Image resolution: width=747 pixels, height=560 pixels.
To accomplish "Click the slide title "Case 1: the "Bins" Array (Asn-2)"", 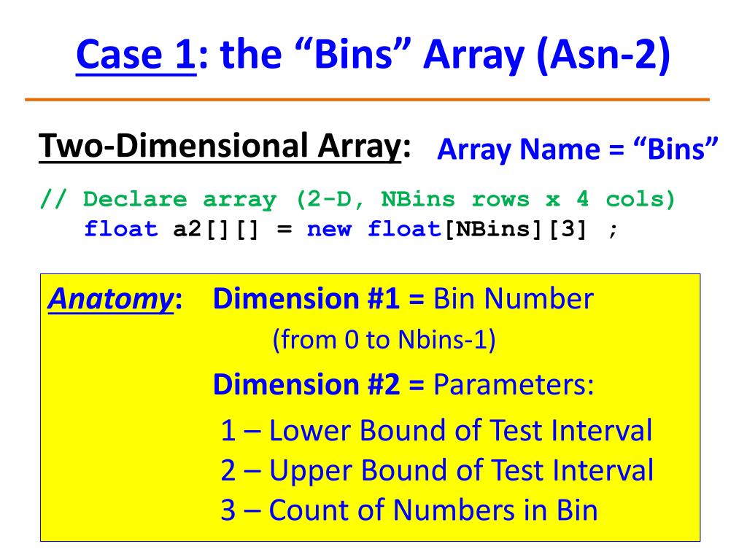I will pyautogui.click(x=373, y=55).
